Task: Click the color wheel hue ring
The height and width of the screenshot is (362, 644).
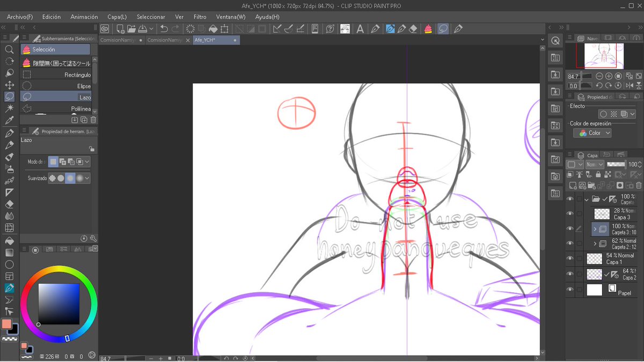Action: tap(58, 270)
